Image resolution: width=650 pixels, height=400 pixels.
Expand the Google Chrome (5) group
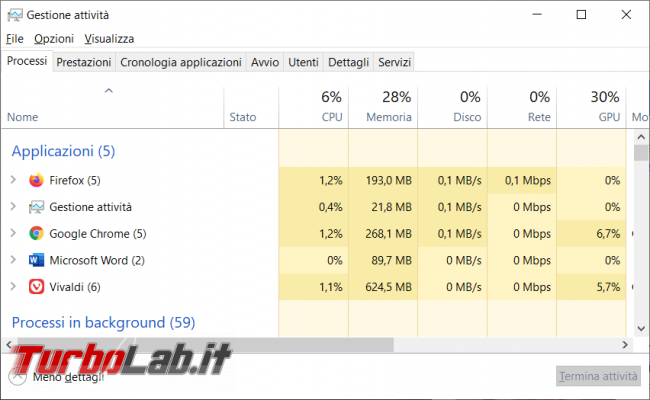tap(13, 233)
